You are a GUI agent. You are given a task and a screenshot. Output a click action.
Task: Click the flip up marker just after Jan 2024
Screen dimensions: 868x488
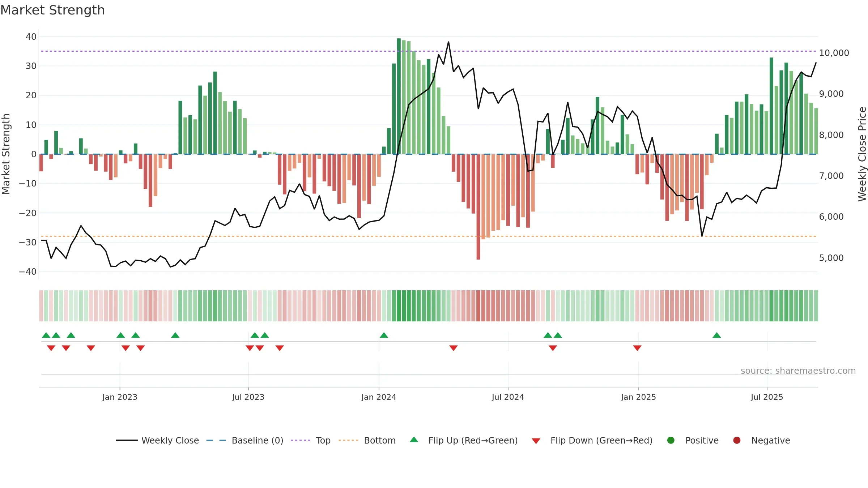click(x=384, y=335)
